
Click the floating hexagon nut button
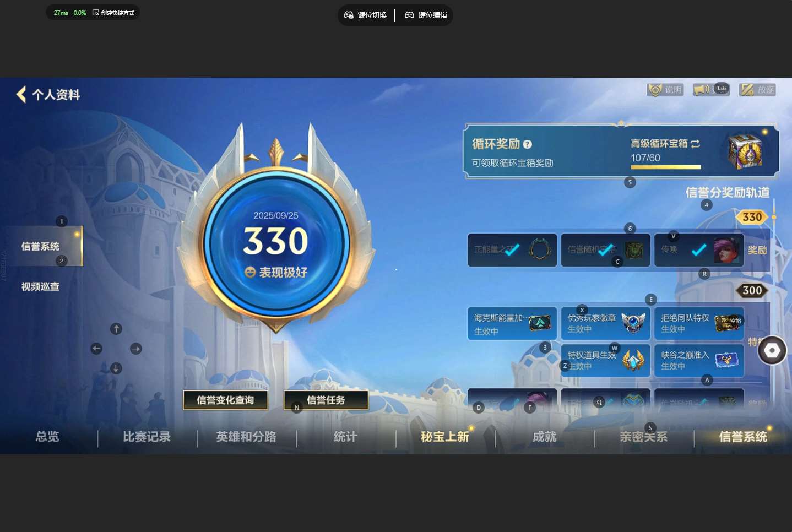click(x=772, y=350)
